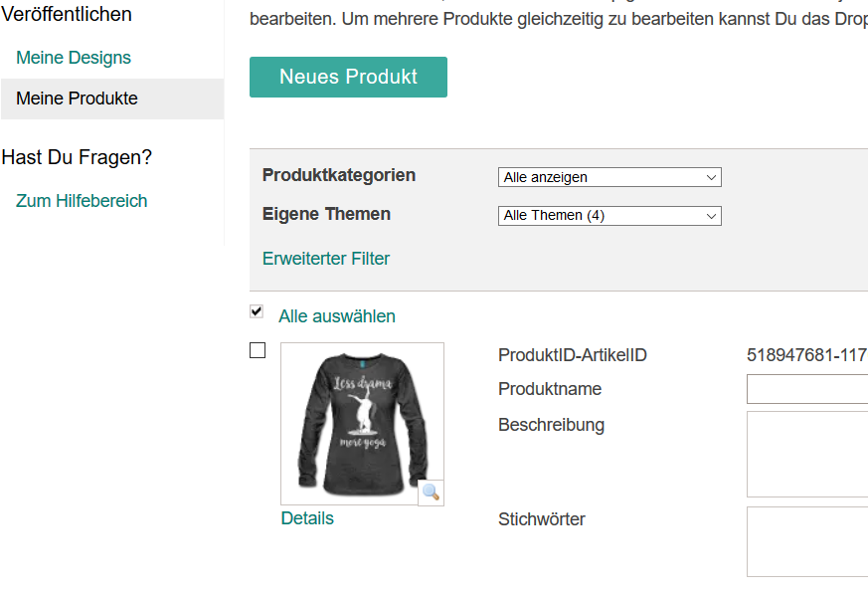Click the magnifier icon on shirt thumbnail

tap(431, 492)
